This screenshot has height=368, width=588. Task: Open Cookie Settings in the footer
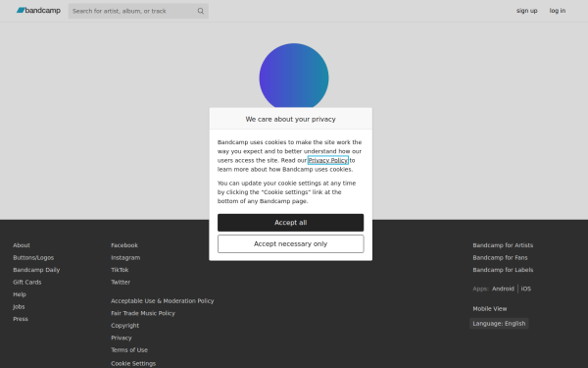133,363
